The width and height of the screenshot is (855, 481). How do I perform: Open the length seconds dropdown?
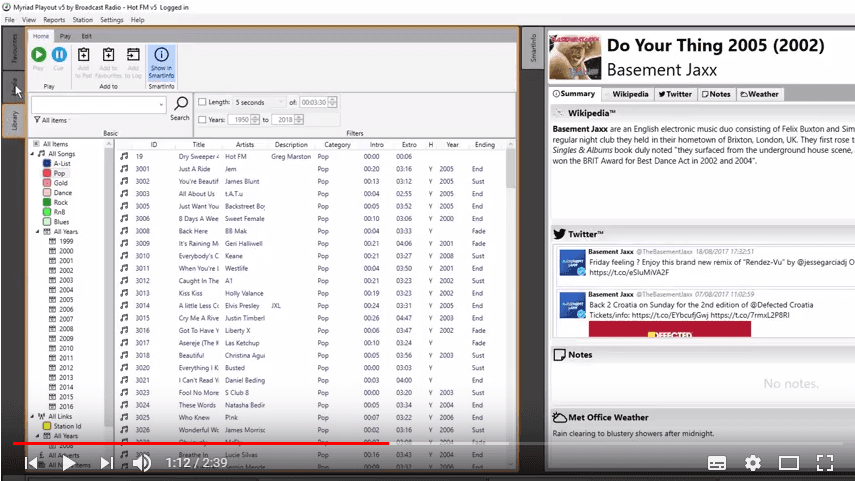(x=281, y=102)
